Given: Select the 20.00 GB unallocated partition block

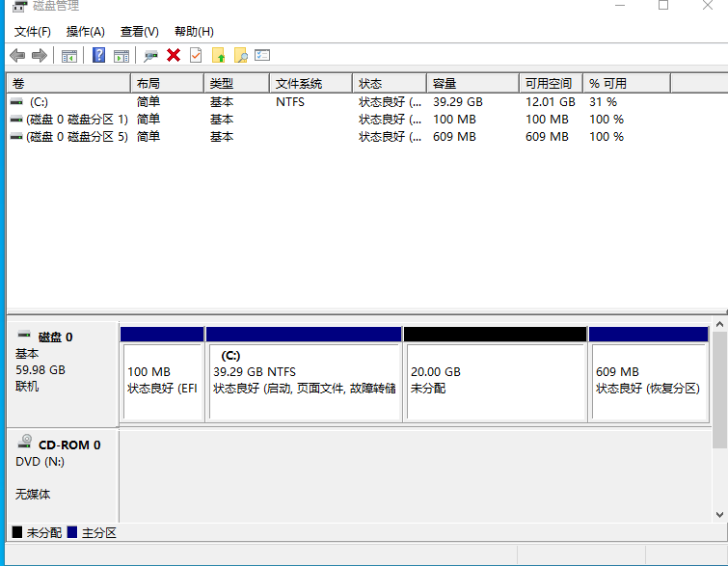Looking at the screenshot, I should [x=495, y=380].
